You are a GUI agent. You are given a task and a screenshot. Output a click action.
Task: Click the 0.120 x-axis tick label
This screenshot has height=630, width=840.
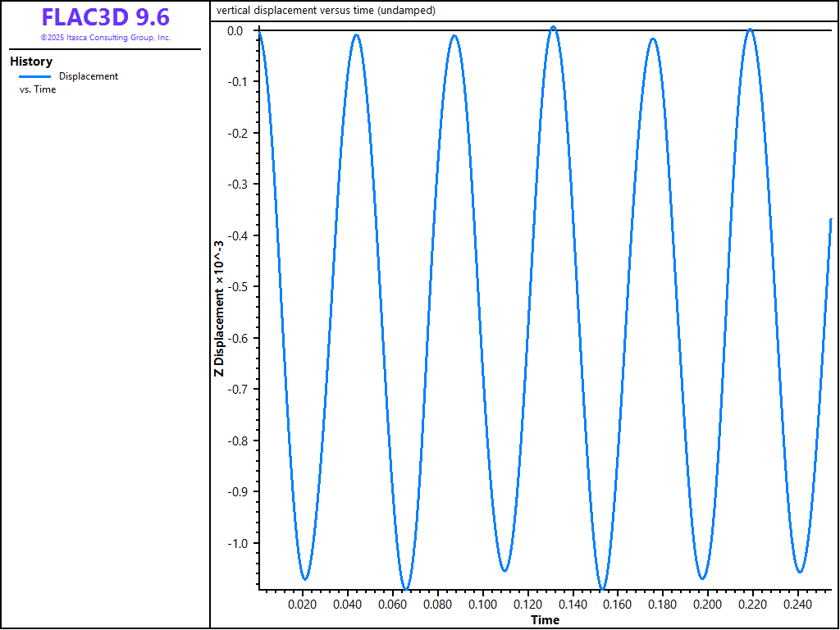527,605
